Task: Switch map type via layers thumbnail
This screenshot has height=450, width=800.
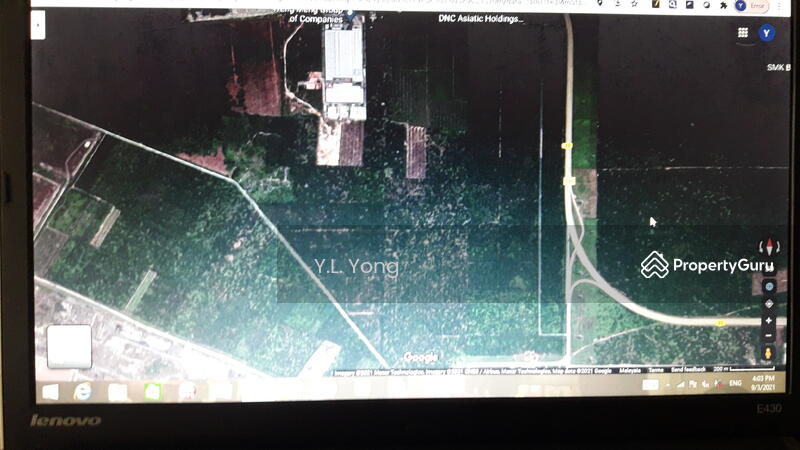Action: click(x=69, y=347)
